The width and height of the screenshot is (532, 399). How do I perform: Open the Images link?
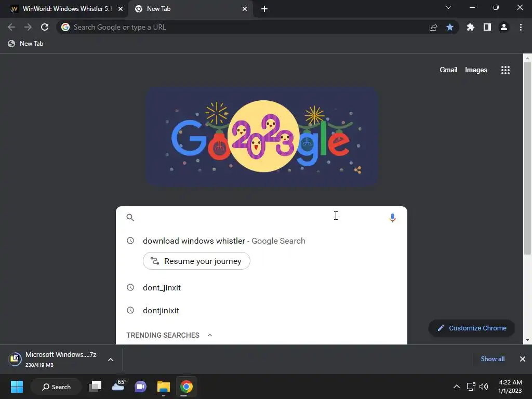point(476,70)
